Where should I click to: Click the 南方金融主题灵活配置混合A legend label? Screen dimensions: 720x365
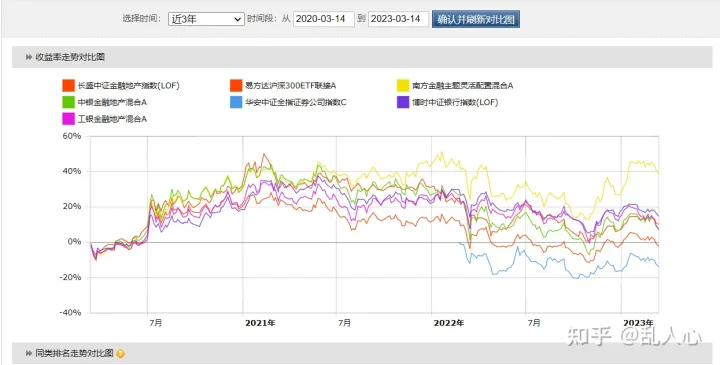point(463,86)
